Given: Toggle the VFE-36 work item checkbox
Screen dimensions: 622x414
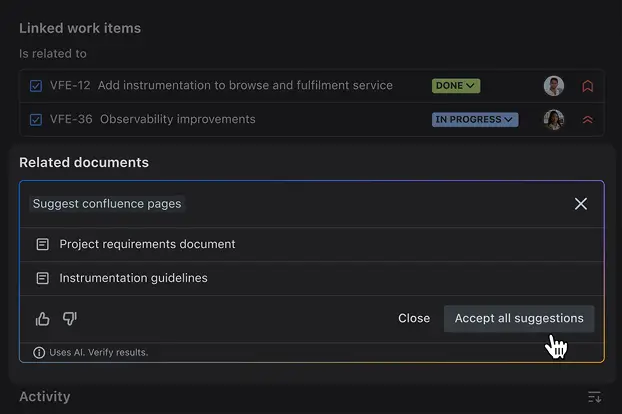Looking at the screenshot, I should point(36,120).
